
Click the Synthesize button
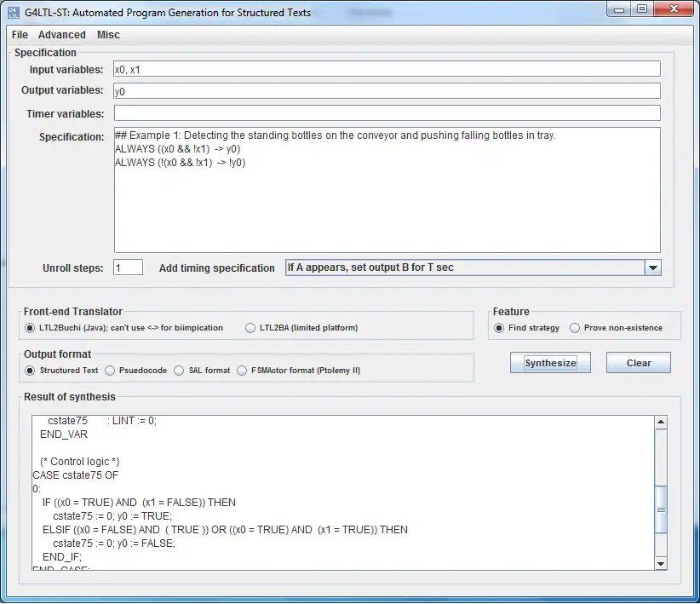pos(549,362)
